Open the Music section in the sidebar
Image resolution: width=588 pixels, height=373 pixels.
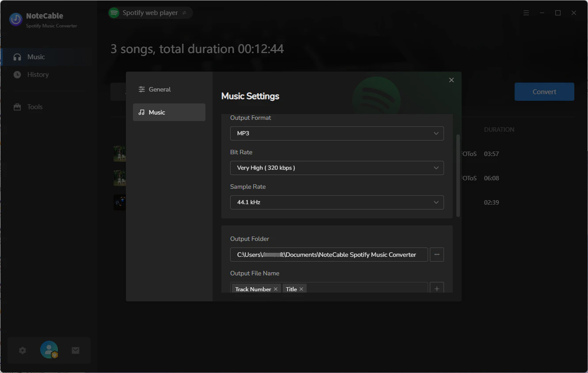click(x=35, y=57)
